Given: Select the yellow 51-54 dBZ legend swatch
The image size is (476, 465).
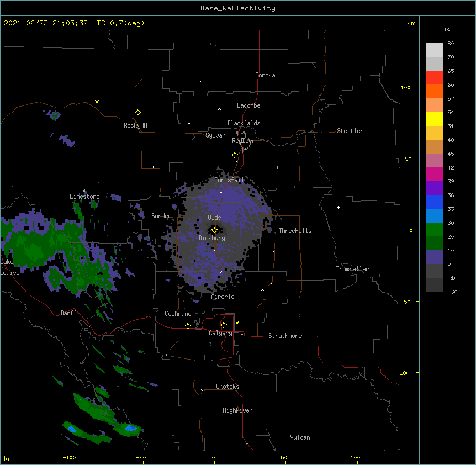Looking at the screenshot, I should 434,119.
